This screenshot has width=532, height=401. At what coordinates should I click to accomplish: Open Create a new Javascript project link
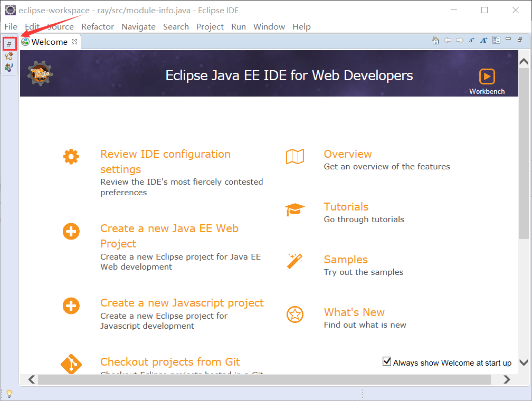coord(182,303)
